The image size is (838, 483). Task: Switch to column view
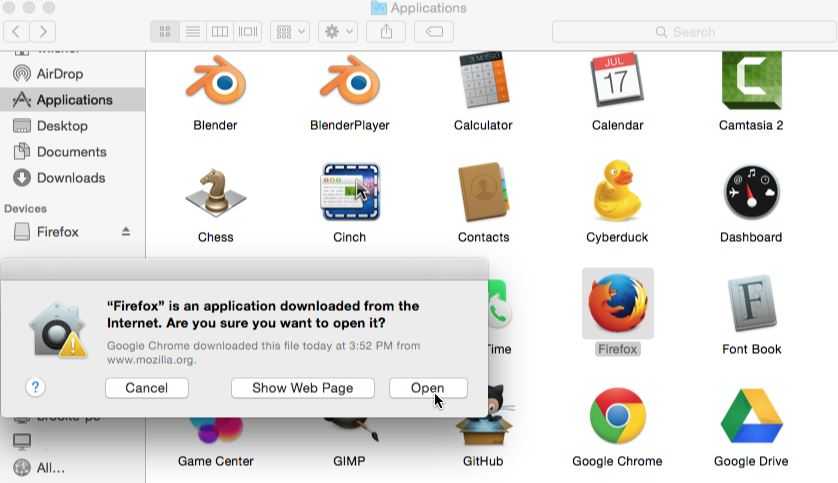click(220, 32)
